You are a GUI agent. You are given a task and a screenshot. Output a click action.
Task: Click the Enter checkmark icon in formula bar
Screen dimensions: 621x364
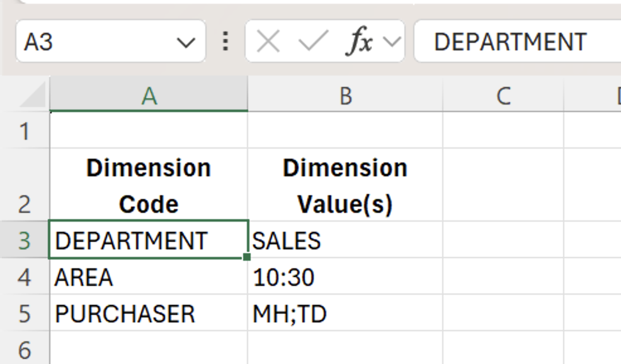coord(312,42)
